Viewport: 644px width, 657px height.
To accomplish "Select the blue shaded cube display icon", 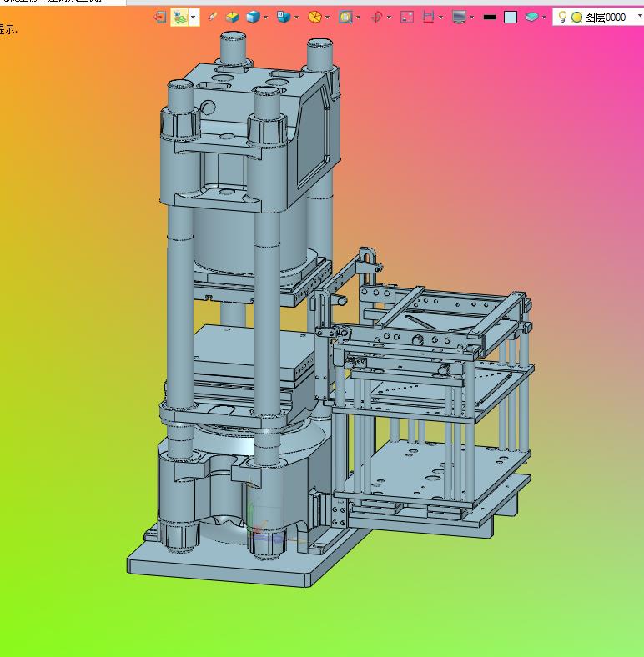I will click(x=253, y=18).
